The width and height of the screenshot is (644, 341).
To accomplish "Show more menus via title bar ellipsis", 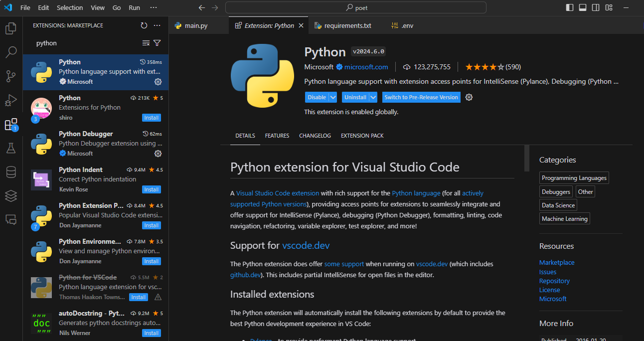I will 153,7.
